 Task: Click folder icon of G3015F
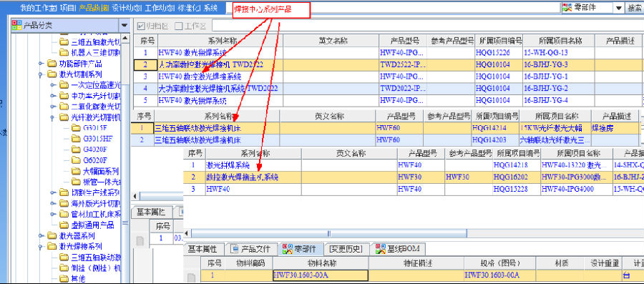[x=76, y=127]
